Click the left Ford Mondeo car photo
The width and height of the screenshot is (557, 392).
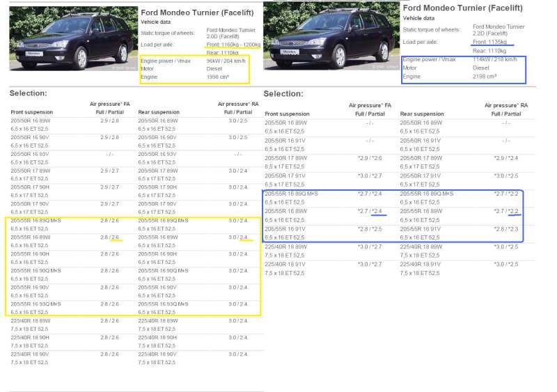(x=70, y=38)
